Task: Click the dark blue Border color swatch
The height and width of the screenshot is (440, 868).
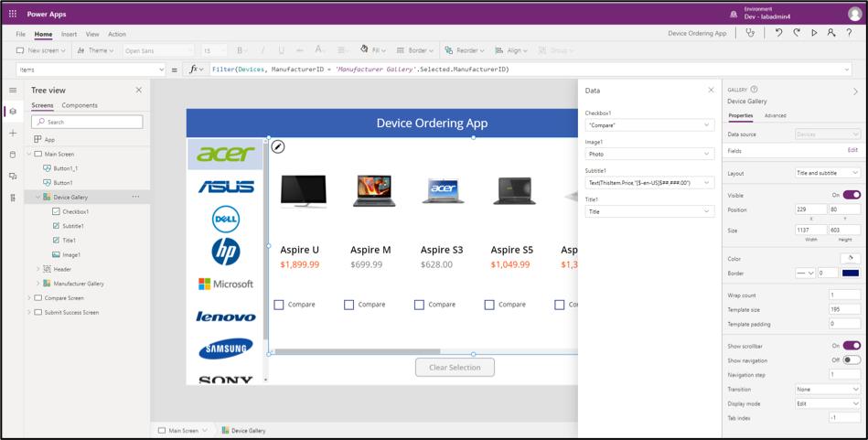Action: coord(851,273)
